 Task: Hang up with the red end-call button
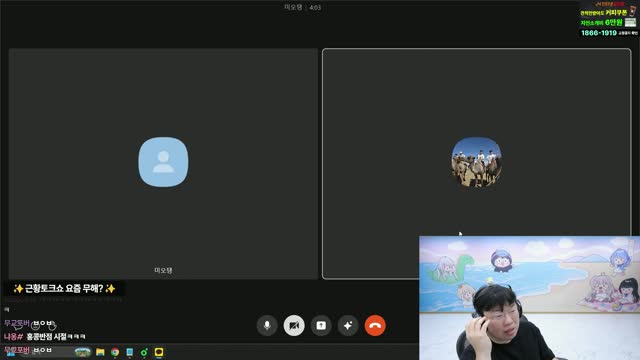point(375,326)
